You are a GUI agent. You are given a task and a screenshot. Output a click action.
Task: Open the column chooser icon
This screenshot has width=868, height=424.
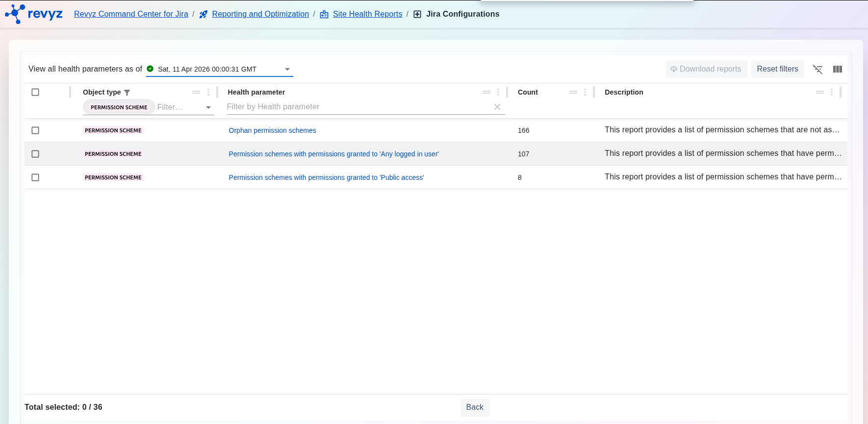coord(838,69)
